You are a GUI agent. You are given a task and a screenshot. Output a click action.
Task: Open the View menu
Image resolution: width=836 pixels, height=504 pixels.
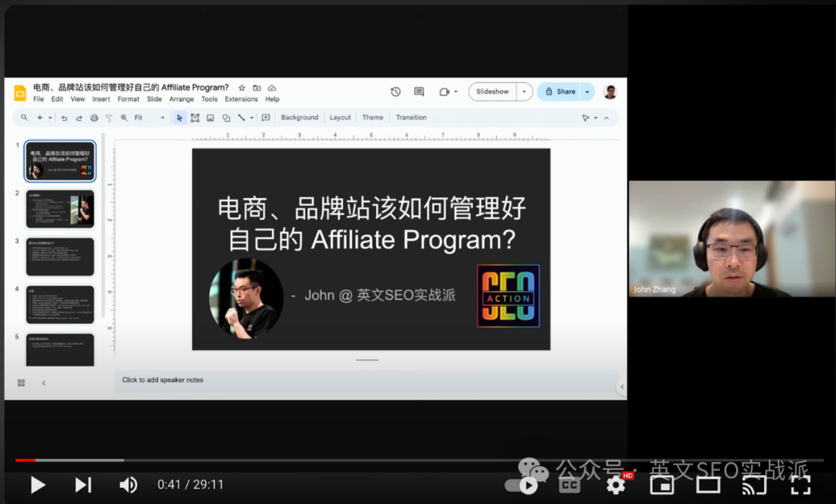click(78, 99)
